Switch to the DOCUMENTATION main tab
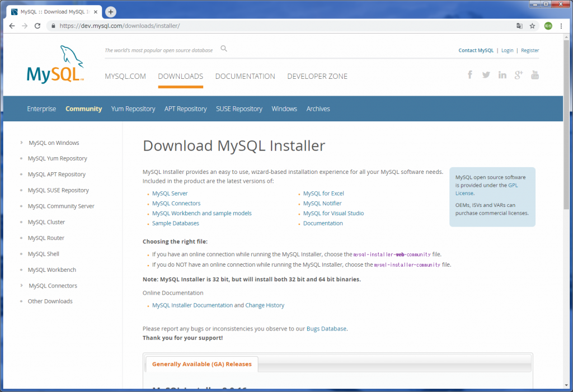Screen dimensions: 573x392 point(245,77)
